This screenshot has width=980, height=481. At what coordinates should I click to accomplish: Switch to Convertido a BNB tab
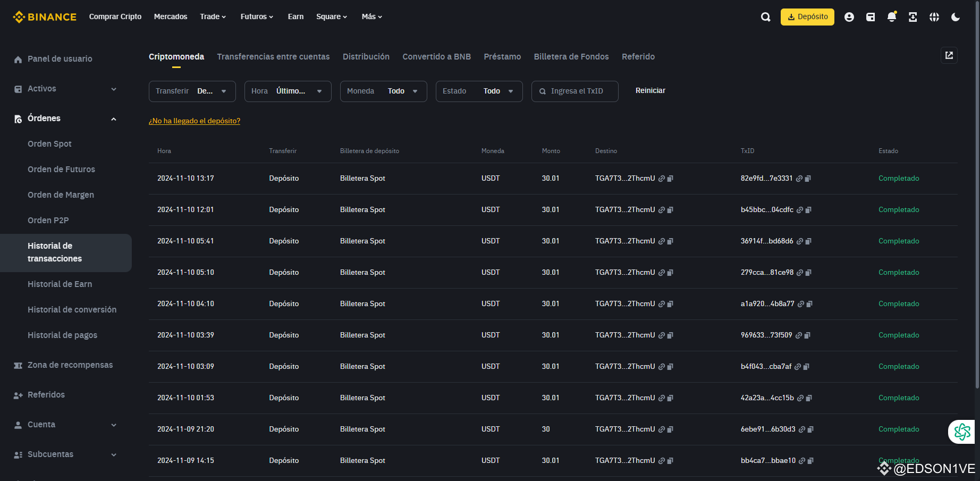coord(437,56)
